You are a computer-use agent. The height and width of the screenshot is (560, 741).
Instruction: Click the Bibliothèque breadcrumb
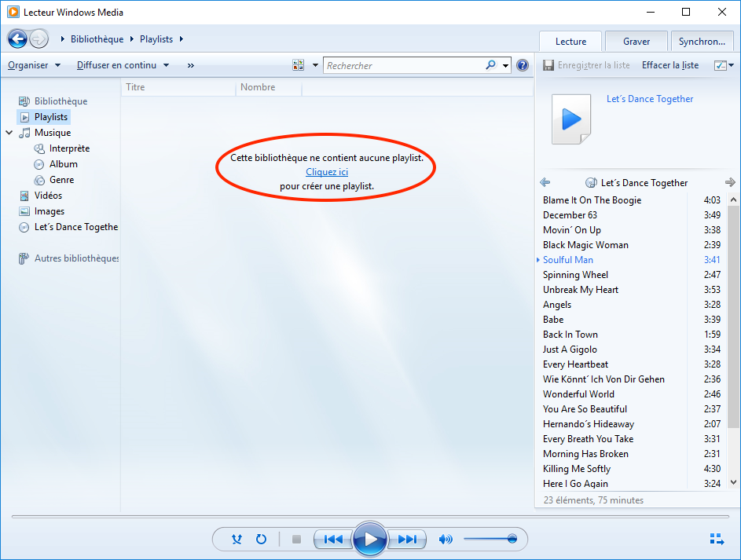coord(97,39)
